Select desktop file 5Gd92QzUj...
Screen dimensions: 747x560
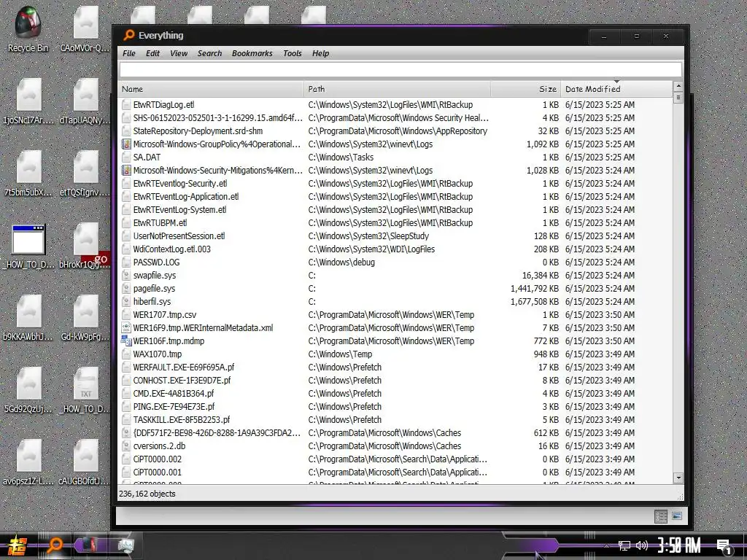click(28, 389)
